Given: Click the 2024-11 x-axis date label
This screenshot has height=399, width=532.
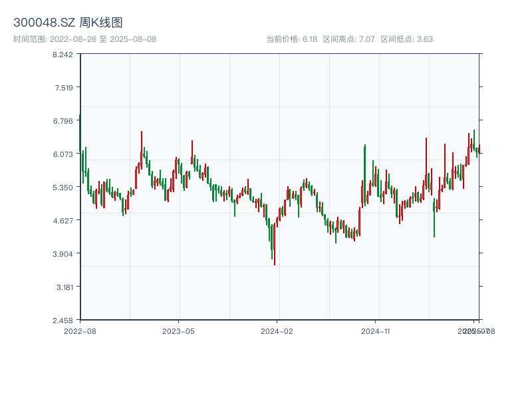Looking at the screenshot, I should [376, 331].
